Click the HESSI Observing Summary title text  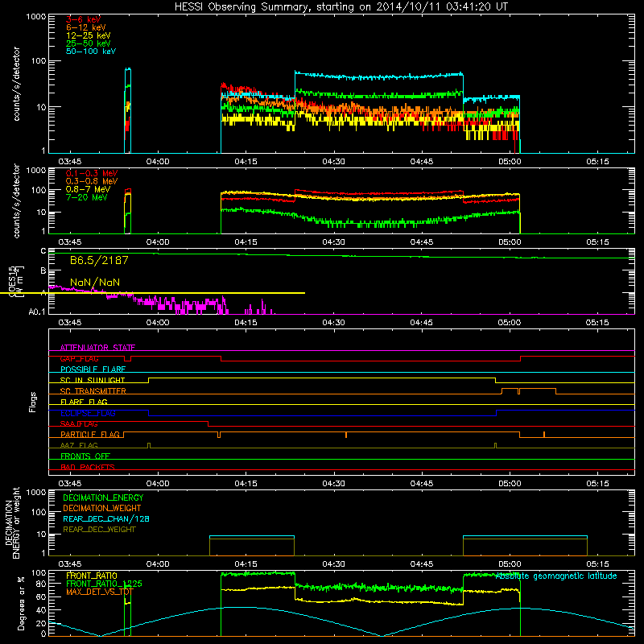341,7
